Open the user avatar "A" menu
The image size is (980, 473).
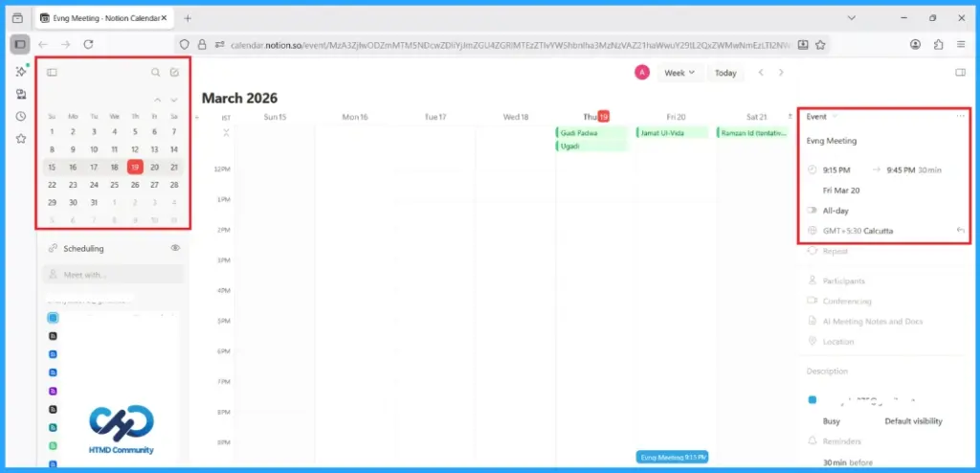642,73
